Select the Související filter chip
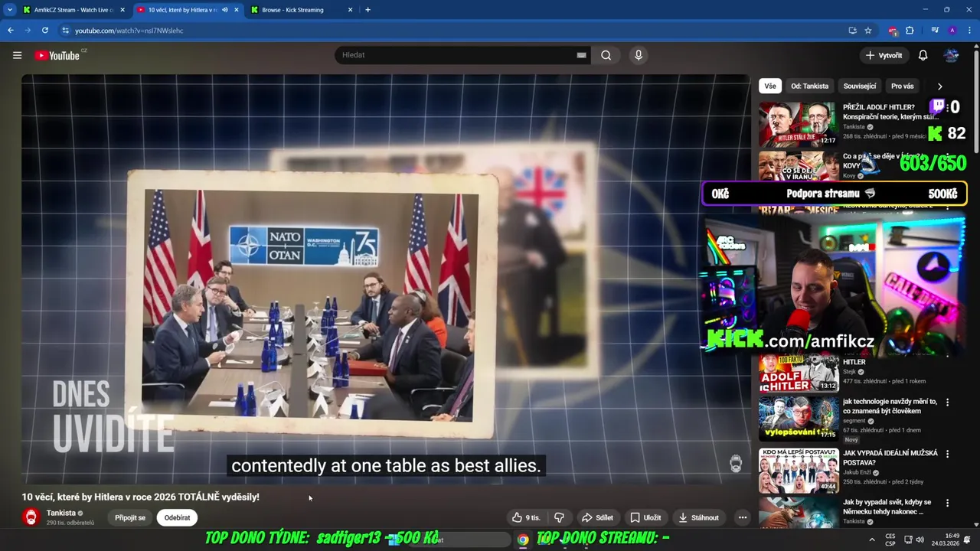 coord(859,86)
